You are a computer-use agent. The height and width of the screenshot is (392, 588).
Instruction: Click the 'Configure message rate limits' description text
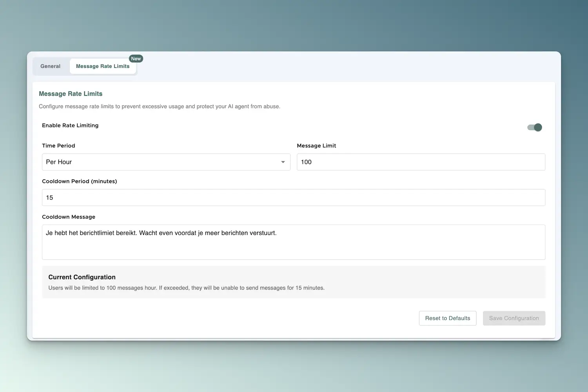click(160, 106)
